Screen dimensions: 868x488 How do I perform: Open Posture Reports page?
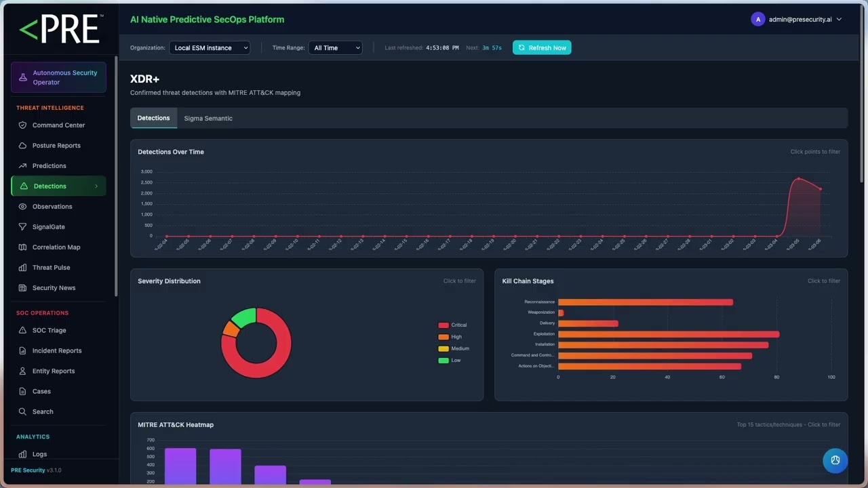click(x=58, y=146)
